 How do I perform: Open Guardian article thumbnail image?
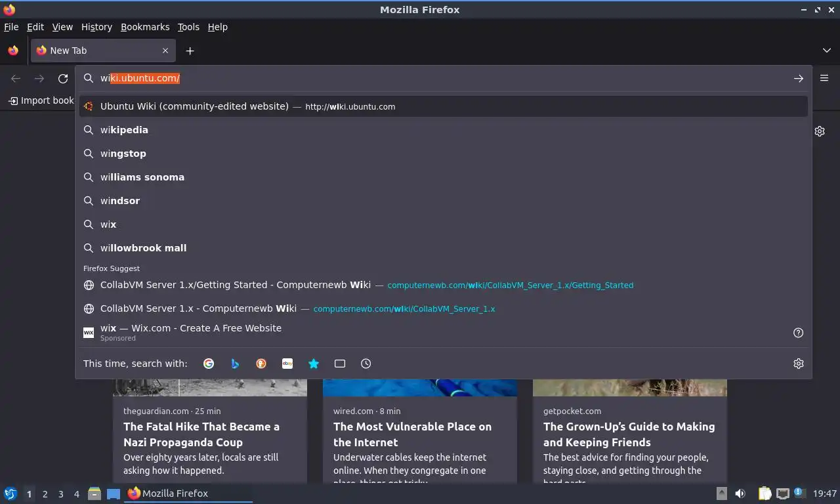(210, 388)
